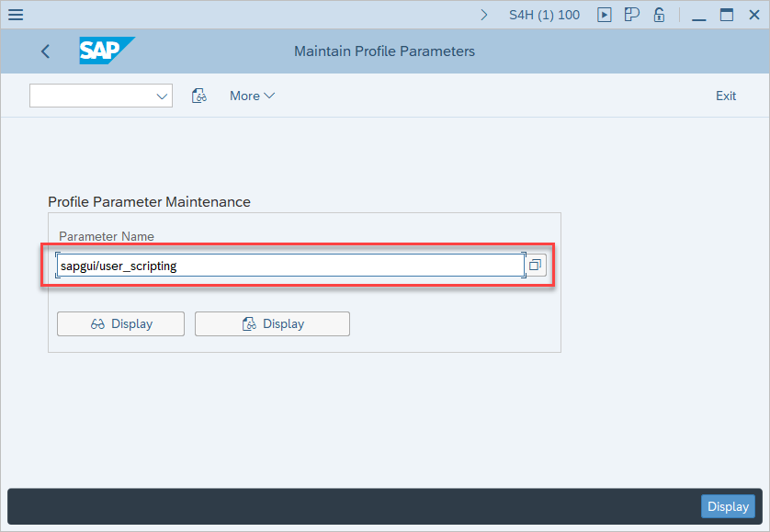Image resolution: width=770 pixels, height=532 pixels.
Task: Expand the command field dropdown arrow
Action: click(x=163, y=96)
